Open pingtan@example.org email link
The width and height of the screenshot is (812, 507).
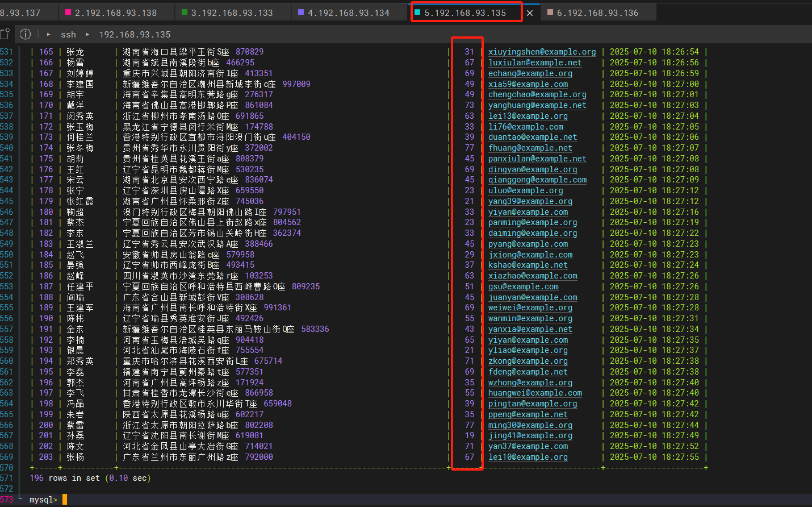coord(533,404)
